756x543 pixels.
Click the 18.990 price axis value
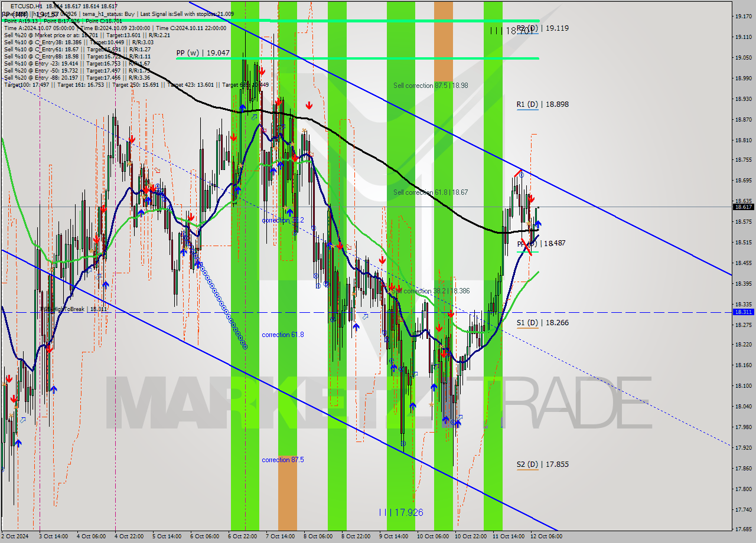pyautogui.click(x=744, y=78)
